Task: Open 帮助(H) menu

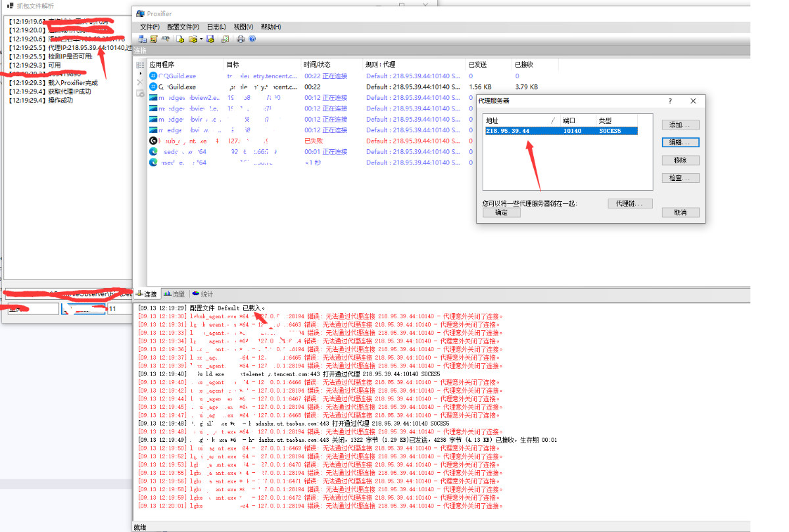Action: pos(271,27)
